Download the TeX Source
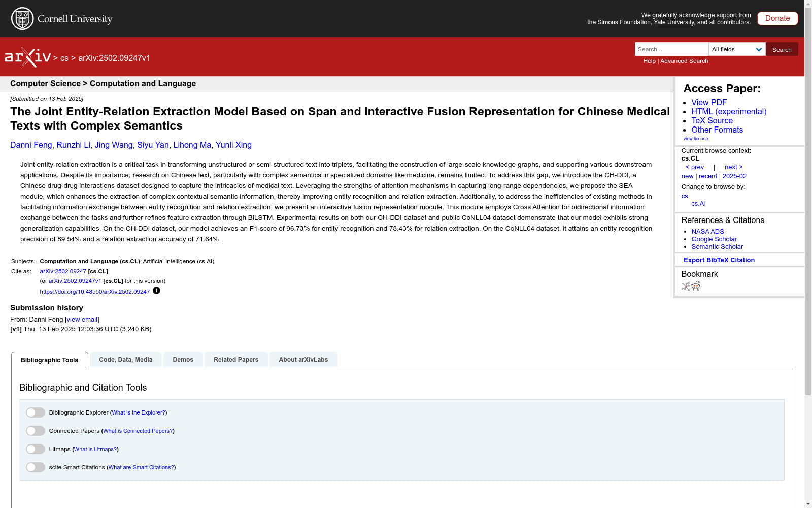Image resolution: width=812 pixels, height=508 pixels. point(712,120)
